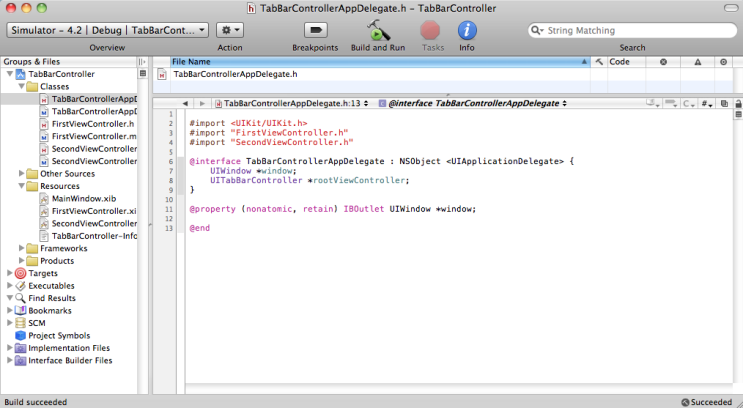
Task: Click the sidebar column-chooser icon beside Groups & Files
Action: pyautogui.click(x=142, y=62)
